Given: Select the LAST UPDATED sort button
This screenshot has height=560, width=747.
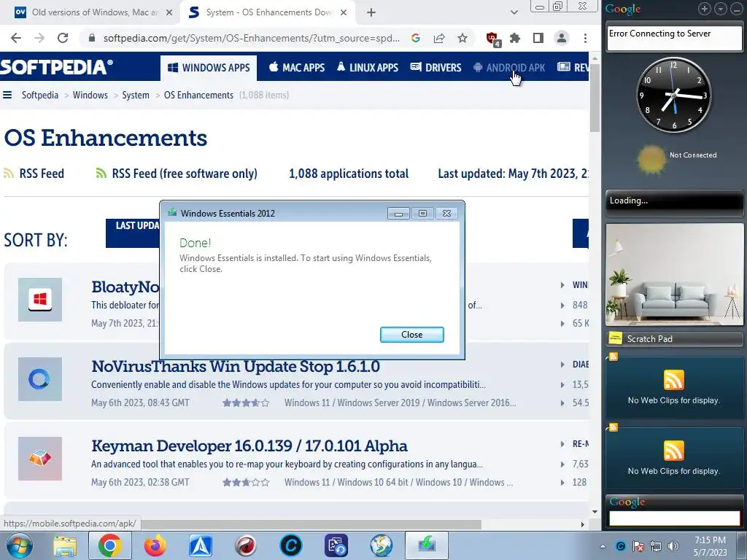Looking at the screenshot, I should coord(133,233).
